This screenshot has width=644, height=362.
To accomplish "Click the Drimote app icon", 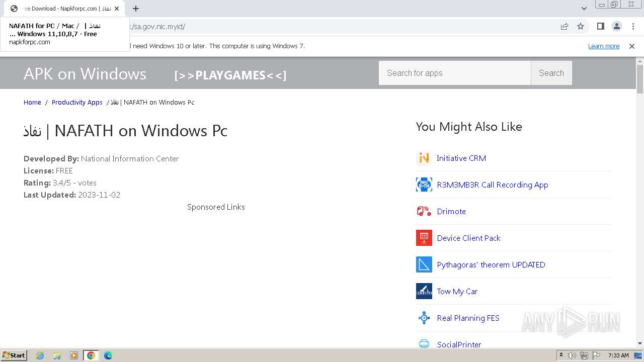I will [424, 211].
